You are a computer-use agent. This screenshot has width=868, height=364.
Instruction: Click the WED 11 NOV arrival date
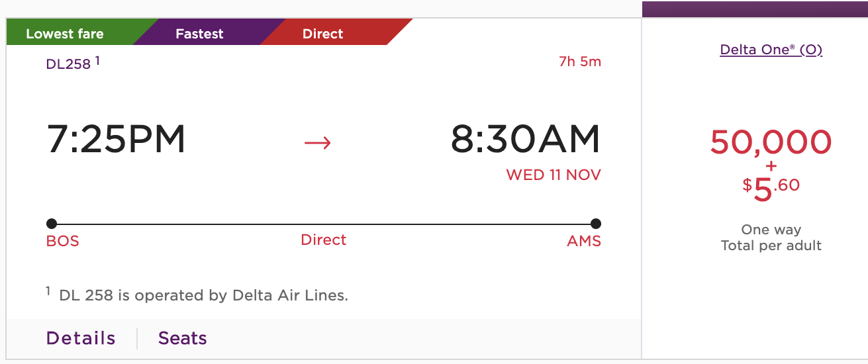pyautogui.click(x=554, y=175)
